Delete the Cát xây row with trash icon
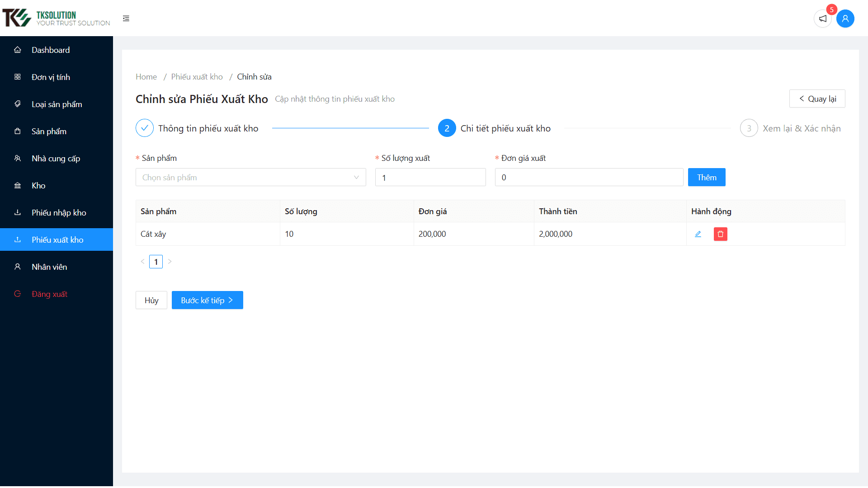868x488 pixels. click(x=721, y=234)
